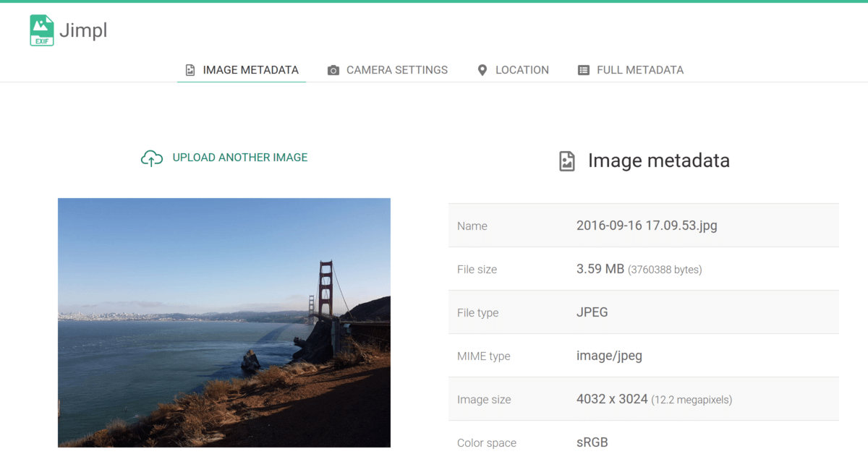Click the Upload Another Image link
The width and height of the screenshot is (868, 454).
tap(239, 158)
